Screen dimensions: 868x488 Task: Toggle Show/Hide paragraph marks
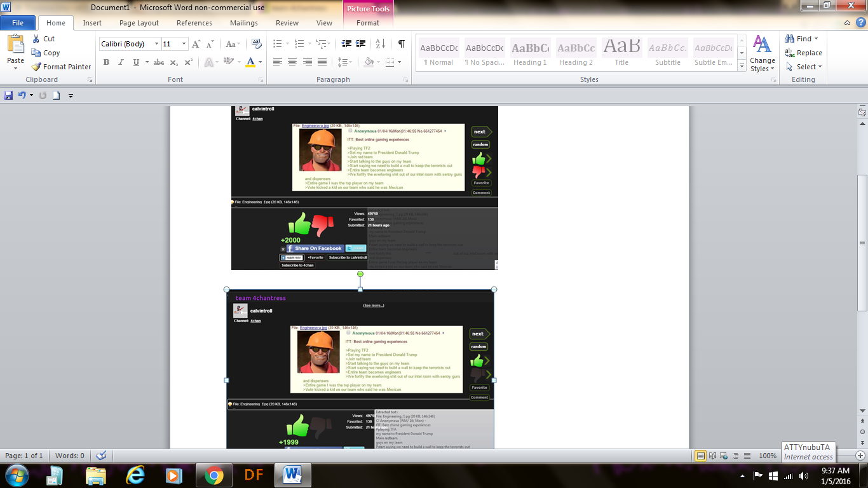[401, 44]
